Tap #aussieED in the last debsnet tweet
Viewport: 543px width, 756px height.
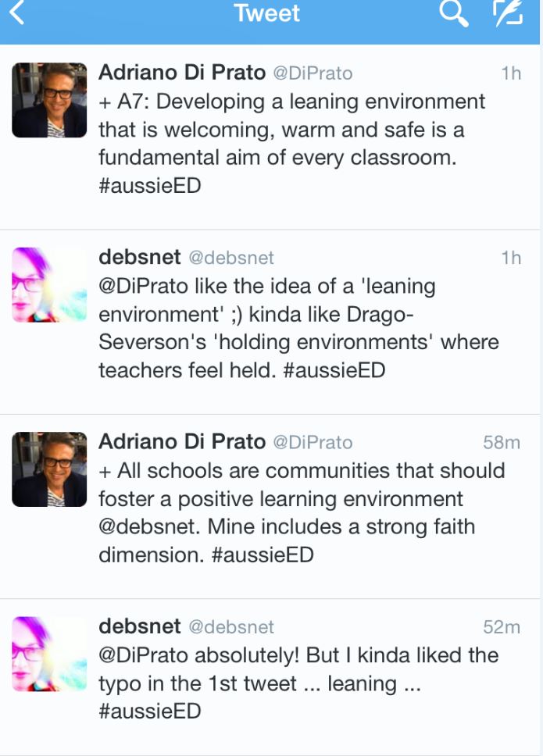point(150,711)
